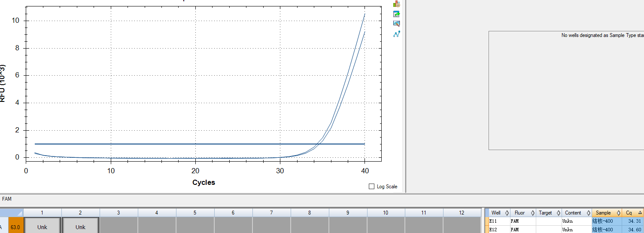Click the trace styles icon with pencil

click(x=397, y=24)
